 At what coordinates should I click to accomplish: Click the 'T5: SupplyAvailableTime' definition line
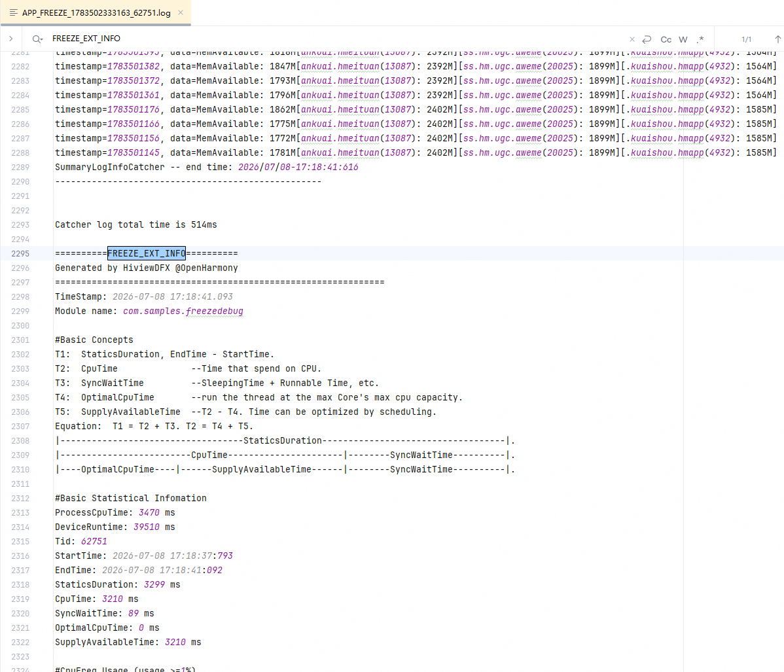click(x=245, y=412)
